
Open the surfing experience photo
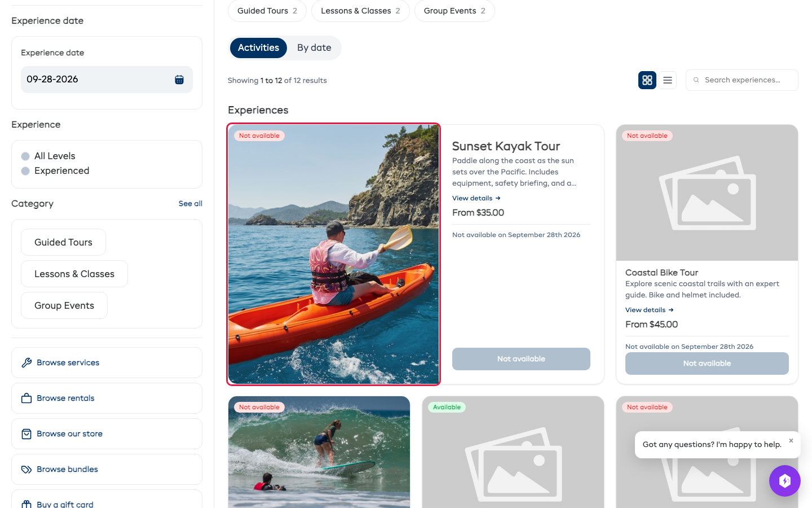[x=319, y=452]
